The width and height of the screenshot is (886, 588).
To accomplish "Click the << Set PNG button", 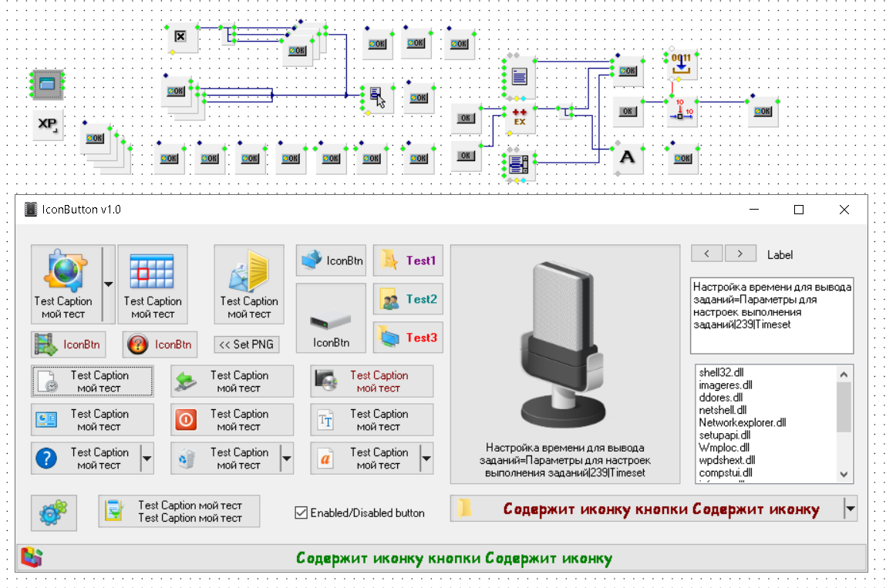I will tap(246, 344).
